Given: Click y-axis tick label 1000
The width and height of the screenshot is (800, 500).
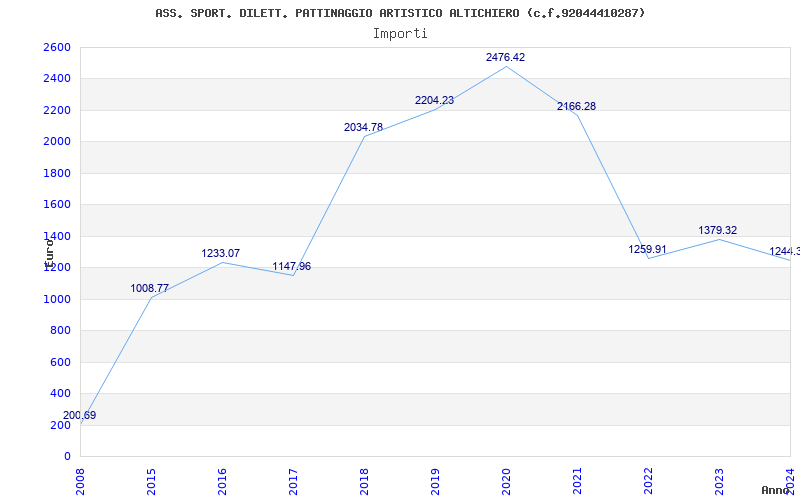Looking at the screenshot, I should tap(57, 299).
